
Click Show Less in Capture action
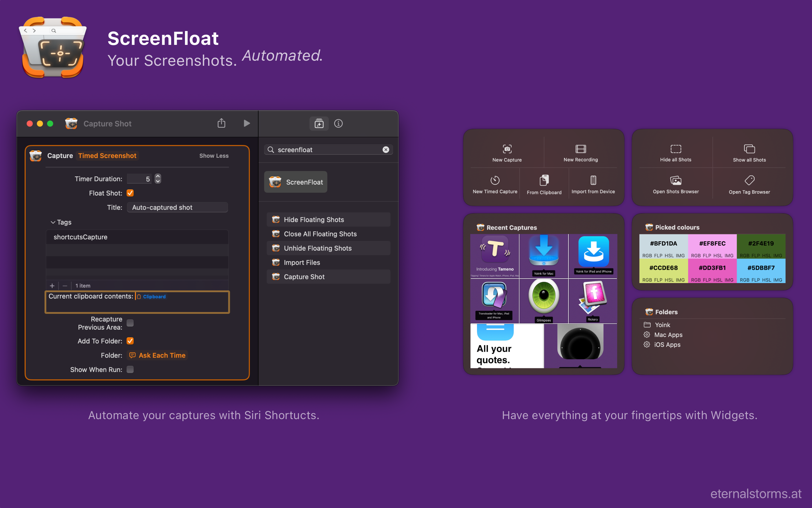tap(214, 156)
